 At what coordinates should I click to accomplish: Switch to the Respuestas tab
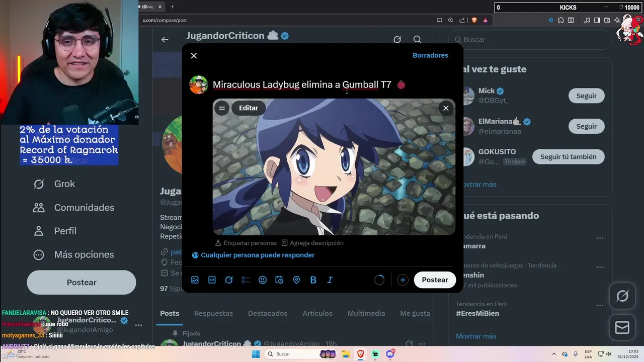click(x=213, y=313)
